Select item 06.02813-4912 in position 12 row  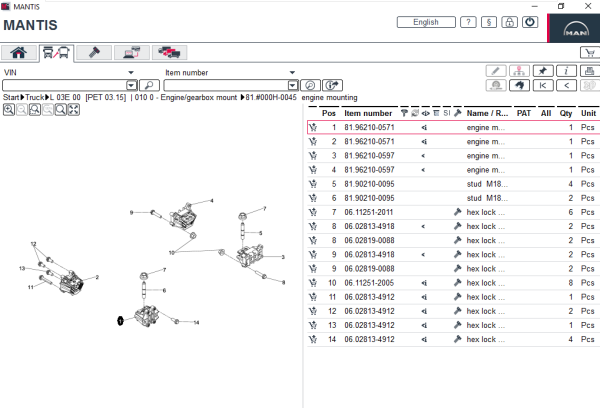click(x=369, y=311)
